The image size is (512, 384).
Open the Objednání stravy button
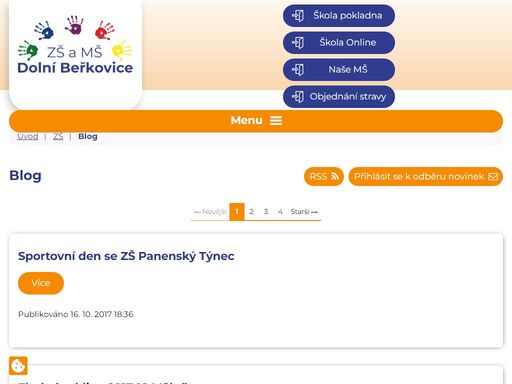(339, 97)
